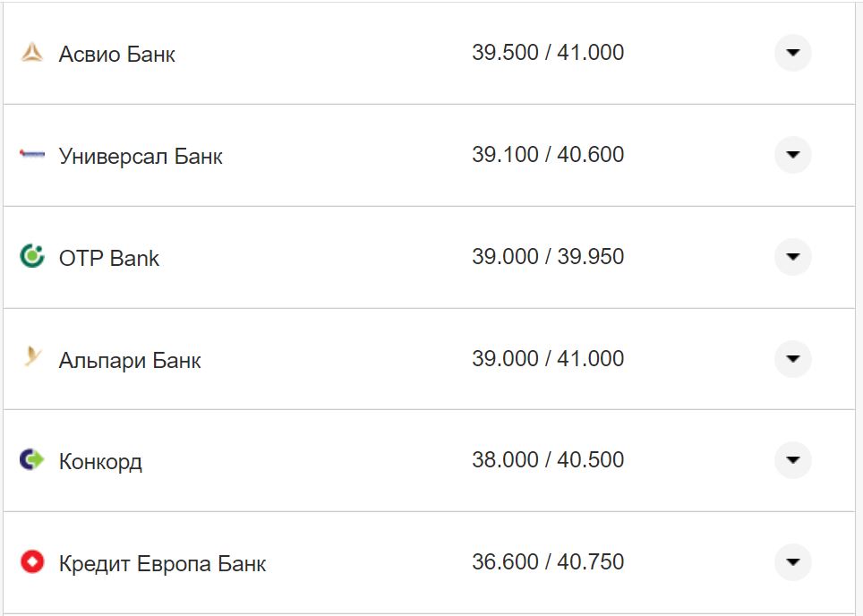Screen dimensions: 863x616
Task: Click the Асвио Банк logo icon
Action: (x=32, y=54)
